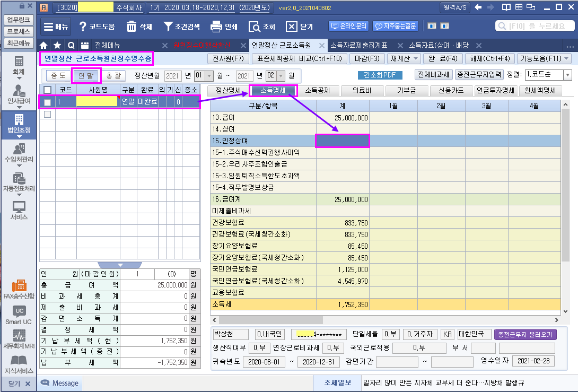
Task: Open the 정렬 코드순 dropdown
Action: pos(568,75)
